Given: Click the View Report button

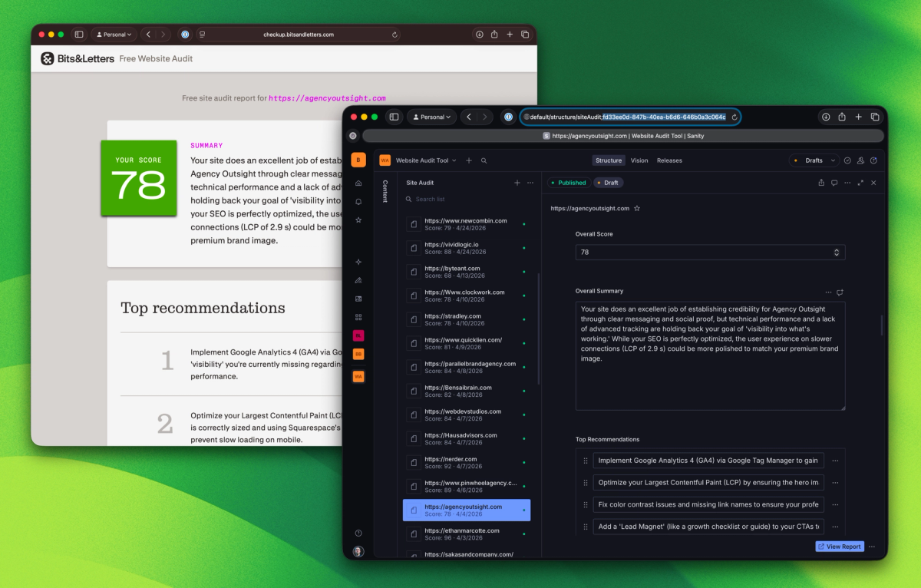Looking at the screenshot, I should pyautogui.click(x=840, y=547).
